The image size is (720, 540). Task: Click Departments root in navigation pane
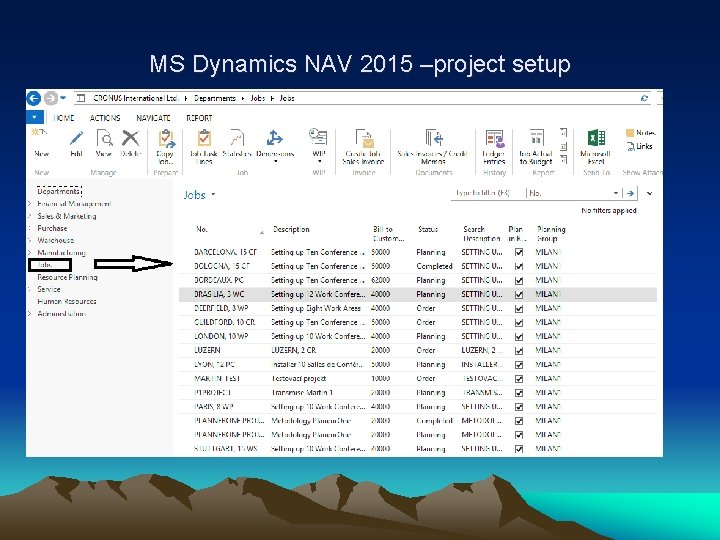59,191
